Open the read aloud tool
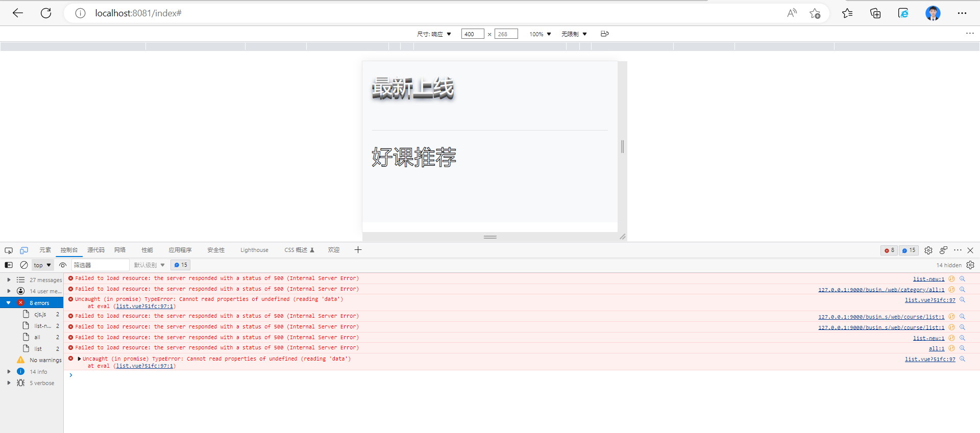 click(x=792, y=13)
